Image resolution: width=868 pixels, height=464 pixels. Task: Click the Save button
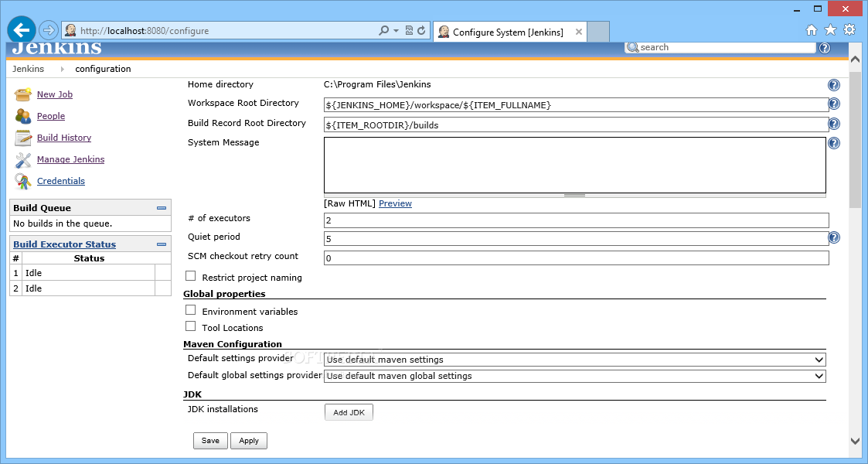point(210,441)
